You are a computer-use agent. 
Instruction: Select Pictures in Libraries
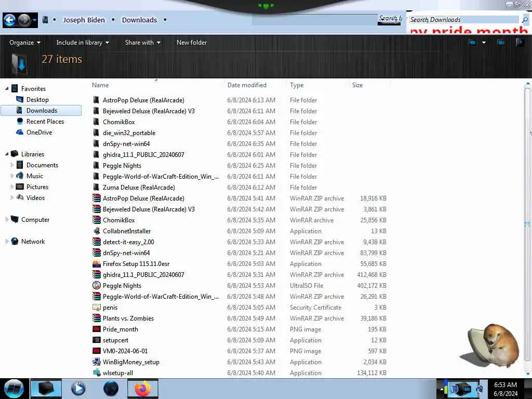point(37,187)
